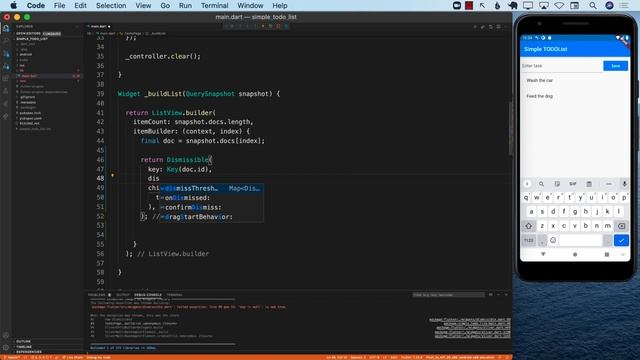The width and height of the screenshot is (640, 360).
Task: Click the split editor icon top right
Action: point(498,27)
